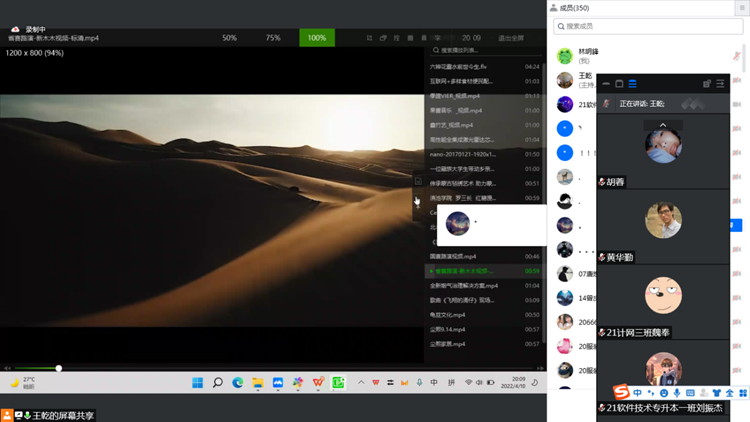Screen dimensions: 750x422
Task: Click the taskbar microphone tray icon
Action: point(419,382)
